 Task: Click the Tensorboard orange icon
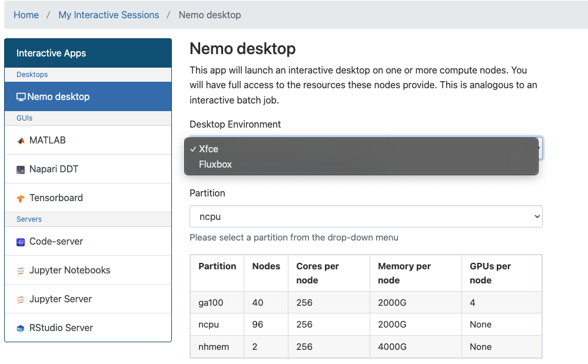21,198
